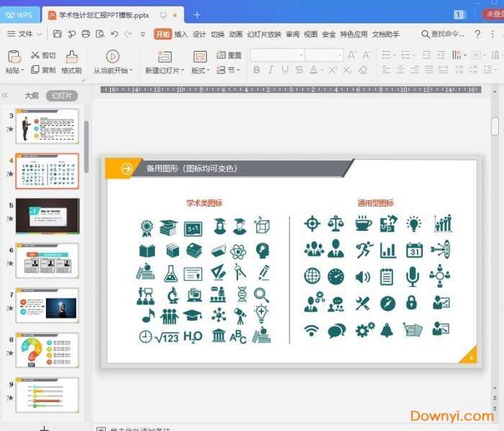Click the Copy icon
The height and width of the screenshot is (431, 504).
coord(35,70)
